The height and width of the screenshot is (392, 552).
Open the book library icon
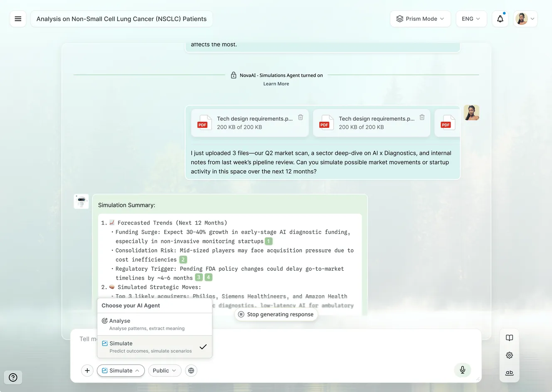coord(509,338)
